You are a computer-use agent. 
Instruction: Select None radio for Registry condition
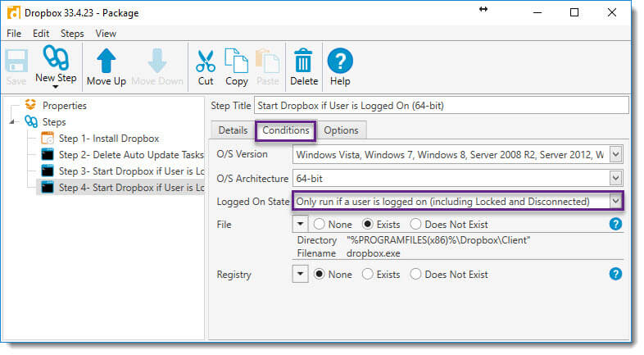(x=319, y=274)
